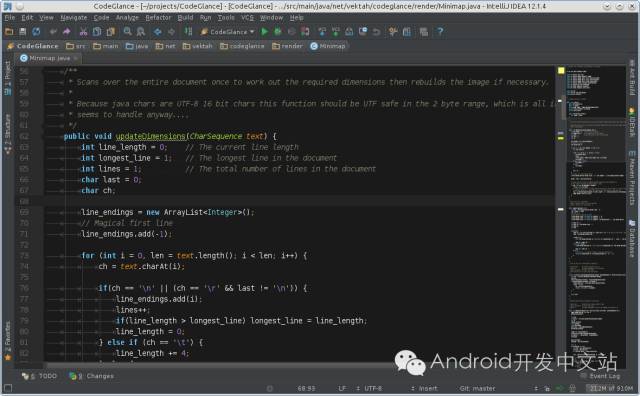
Task: Click line 71 line_endings.add(-1) text
Action: (x=126, y=234)
